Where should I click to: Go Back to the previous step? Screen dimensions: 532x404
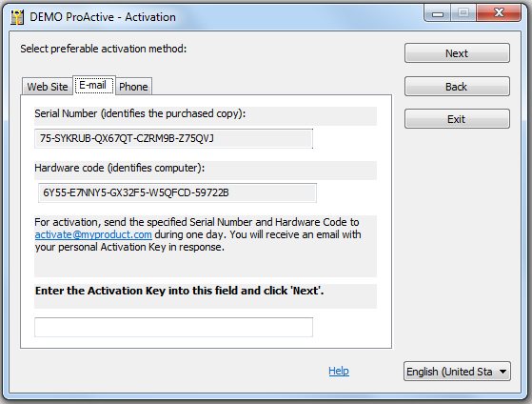[457, 87]
